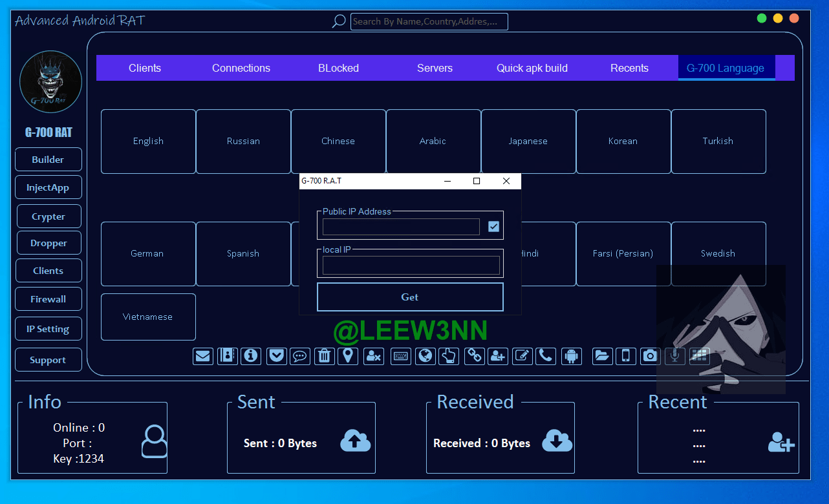Open the Quick apk build tab
The width and height of the screenshot is (829, 504).
[532, 68]
